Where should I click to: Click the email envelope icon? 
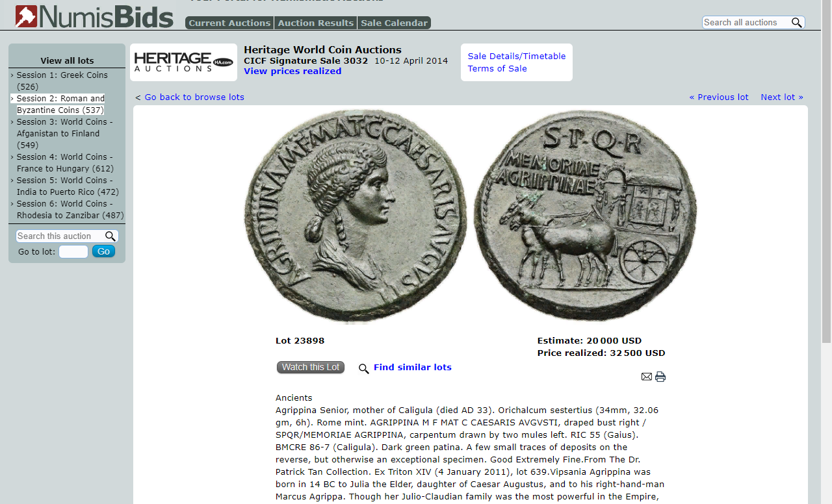click(647, 377)
